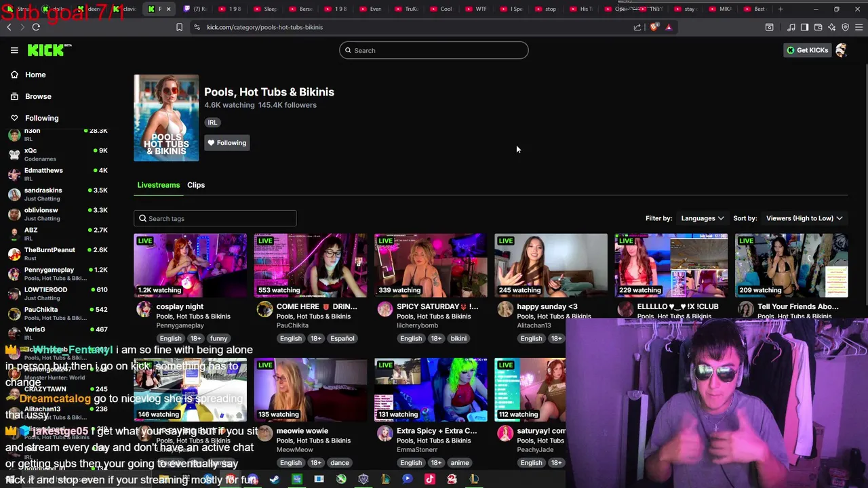Open the Brave VPN shield icon
Viewport: 868px width, 488px height.
point(845,27)
